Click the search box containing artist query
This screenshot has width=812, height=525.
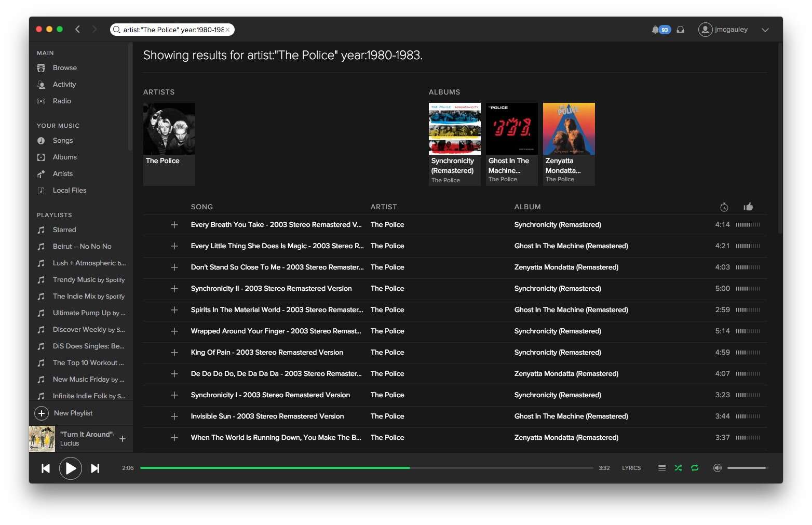tap(172, 30)
